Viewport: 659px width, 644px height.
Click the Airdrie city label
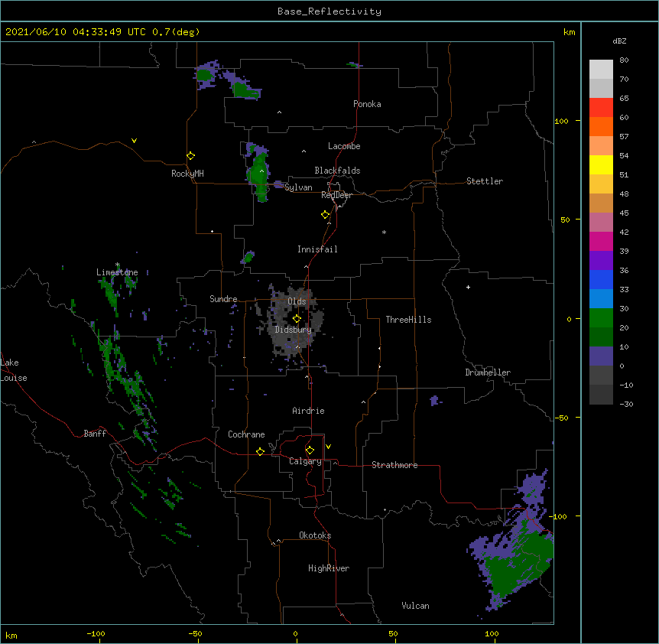(x=308, y=411)
